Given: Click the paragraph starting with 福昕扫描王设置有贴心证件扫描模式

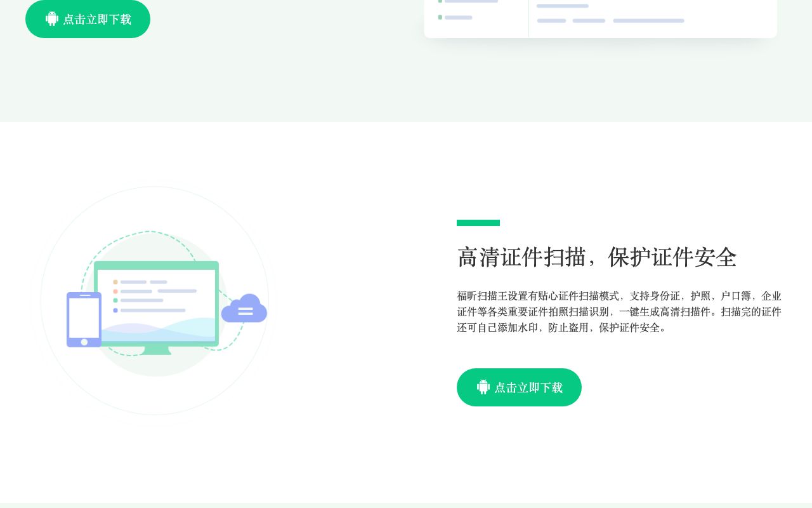Looking at the screenshot, I should [x=619, y=312].
